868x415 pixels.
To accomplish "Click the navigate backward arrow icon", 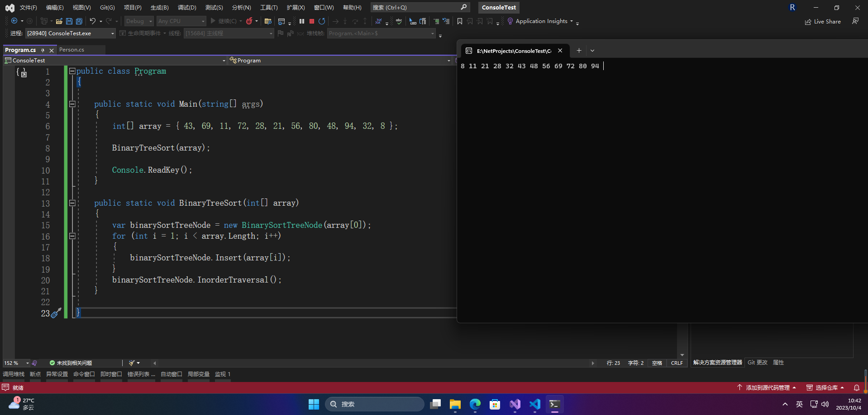I will click(x=14, y=21).
